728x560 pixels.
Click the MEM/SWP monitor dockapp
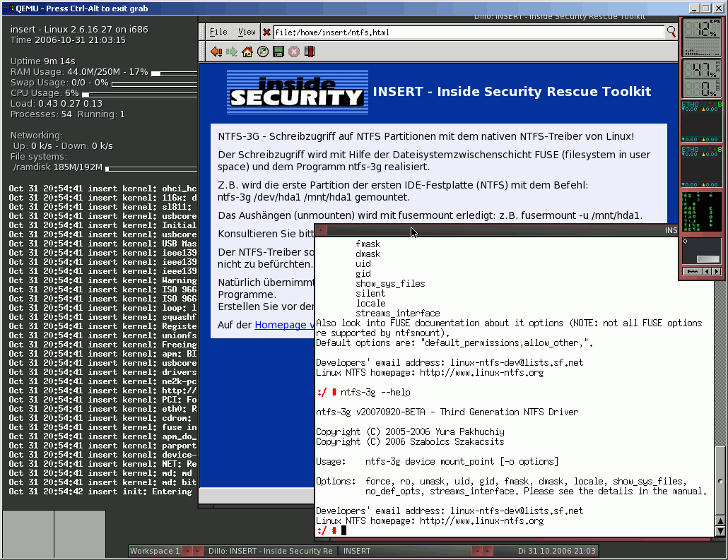click(x=702, y=78)
